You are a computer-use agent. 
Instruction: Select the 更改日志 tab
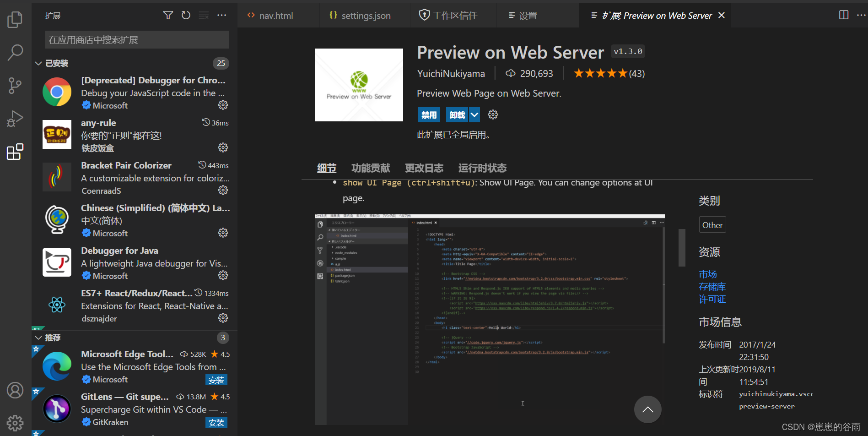click(x=424, y=168)
